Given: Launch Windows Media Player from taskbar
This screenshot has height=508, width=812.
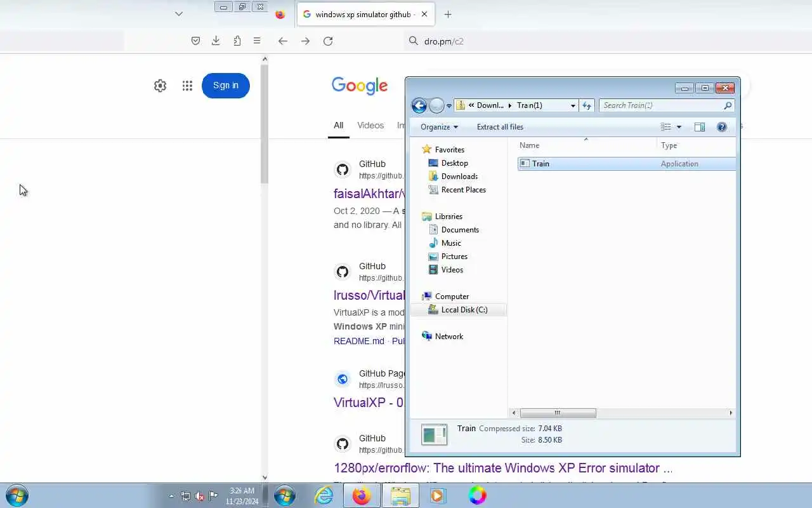Looking at the screenshot, I should point(438,495).
